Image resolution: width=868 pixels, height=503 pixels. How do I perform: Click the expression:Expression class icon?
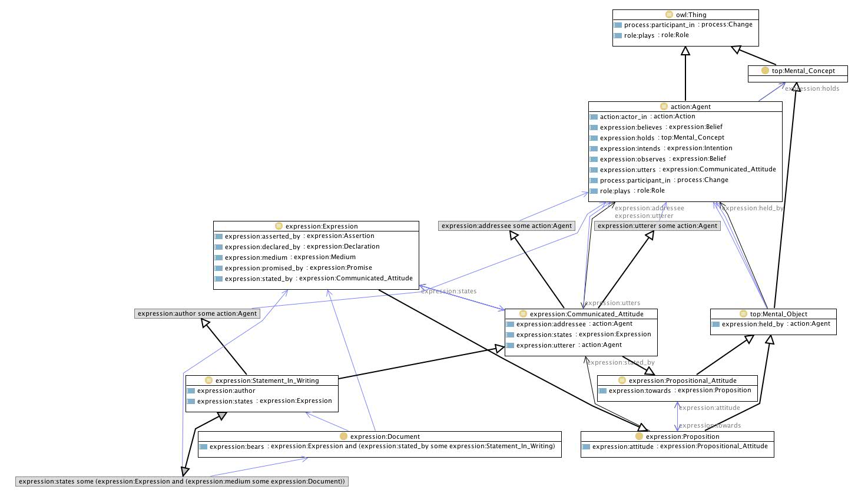click(x=279, y=226)
